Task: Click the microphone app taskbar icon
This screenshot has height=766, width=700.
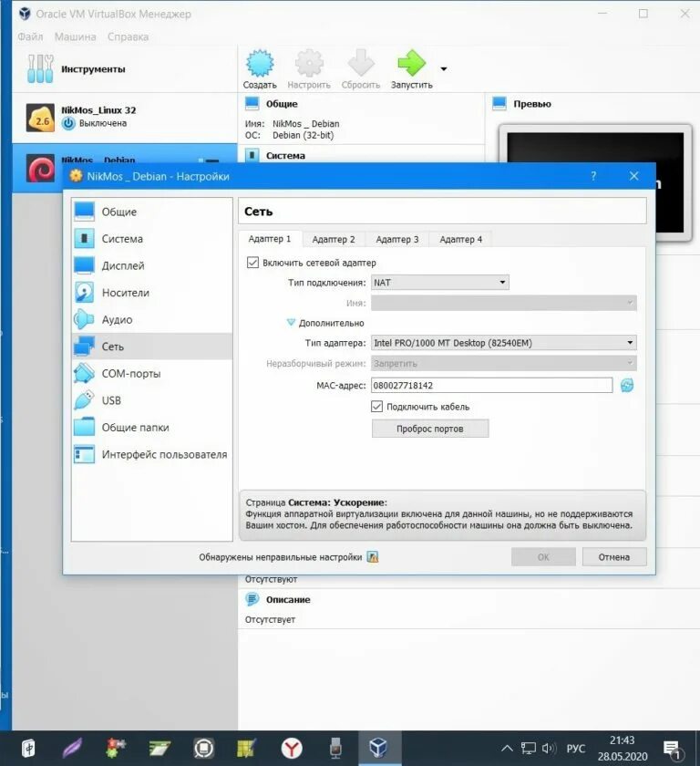Action: tap(335, 748)
